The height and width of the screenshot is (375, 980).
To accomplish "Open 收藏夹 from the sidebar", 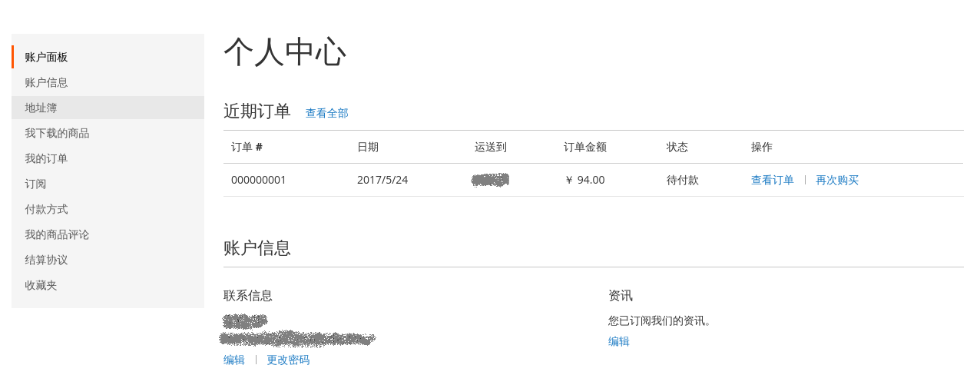I will [108, 285].
